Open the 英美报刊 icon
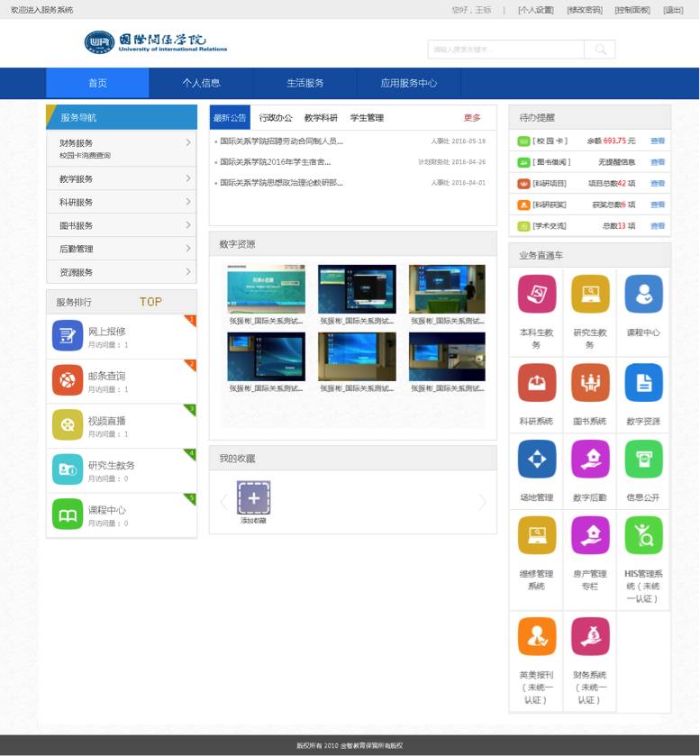This screenshot has width=700, height=756. pos(537,636)
